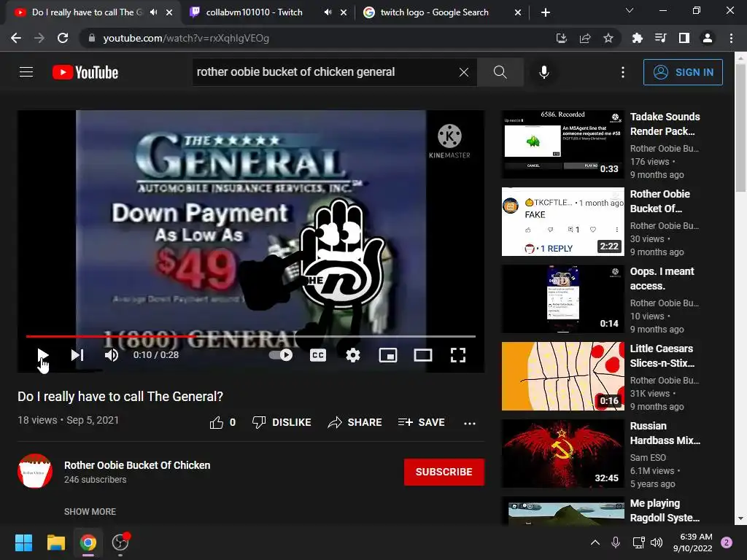
Task: Click the address bar URL
Action: 186,38
